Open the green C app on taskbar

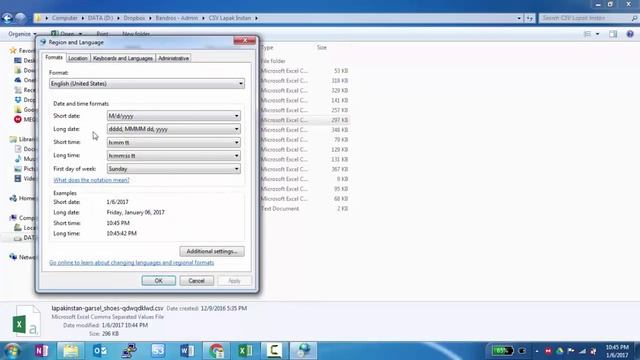click(x=274, y=351)
